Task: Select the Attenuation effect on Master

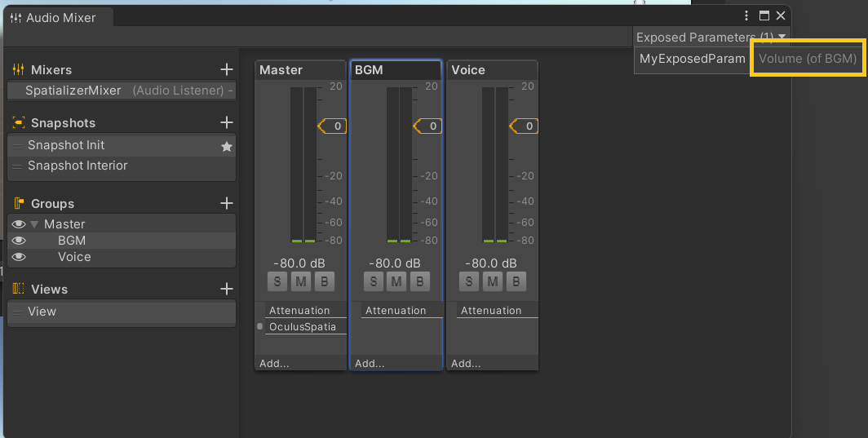Action: click(x=306, y=311)
